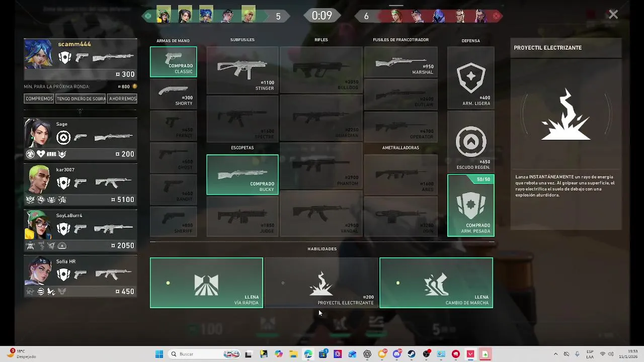Purchase the Stinger submachine gun

242,70
